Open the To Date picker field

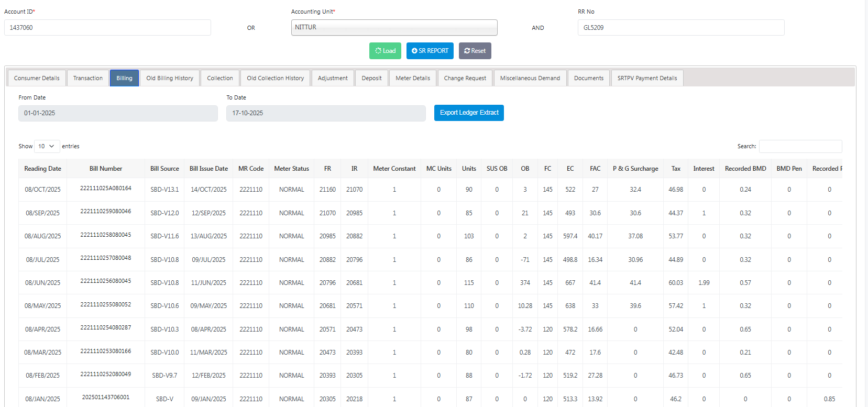click(x=326, y=113)
